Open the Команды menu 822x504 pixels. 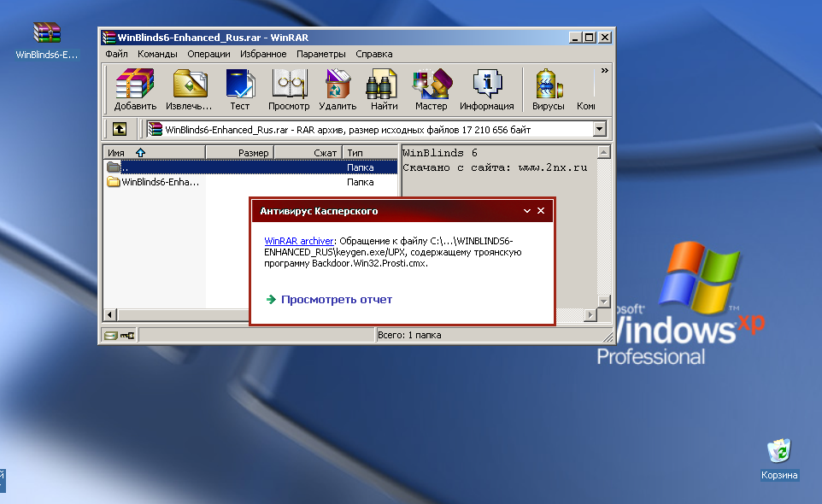coord(157,54)
